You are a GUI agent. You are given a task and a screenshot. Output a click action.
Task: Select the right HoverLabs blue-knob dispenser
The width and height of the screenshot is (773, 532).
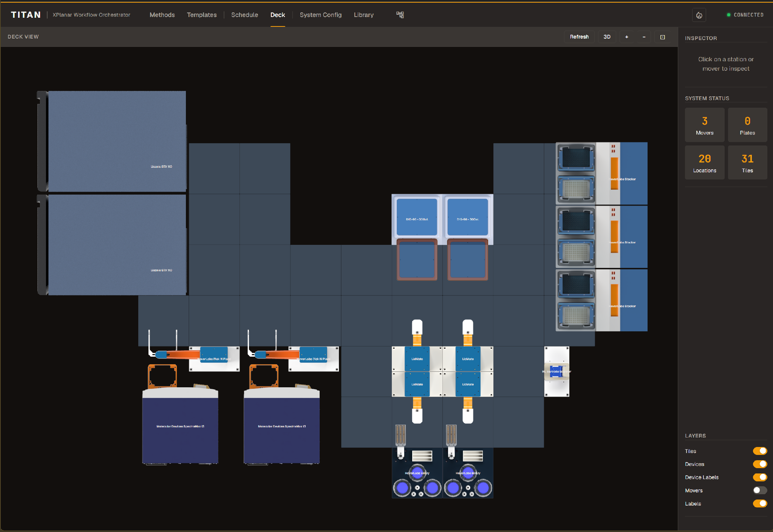468,473
